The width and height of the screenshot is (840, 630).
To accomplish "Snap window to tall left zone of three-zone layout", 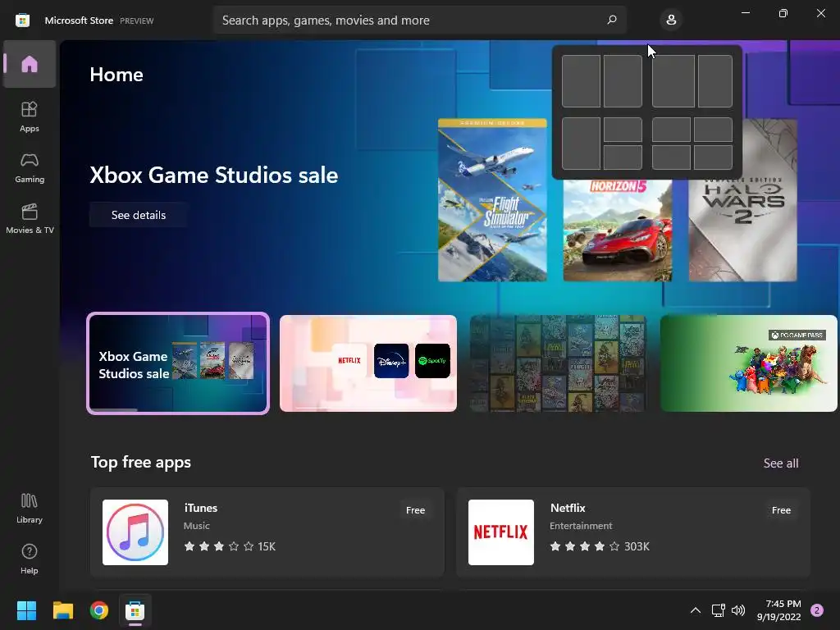I will point(581,144).
